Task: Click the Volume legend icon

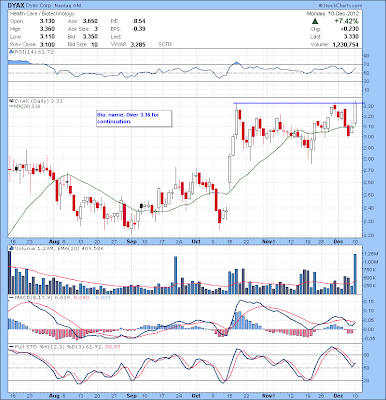Action: coord(10,248)
